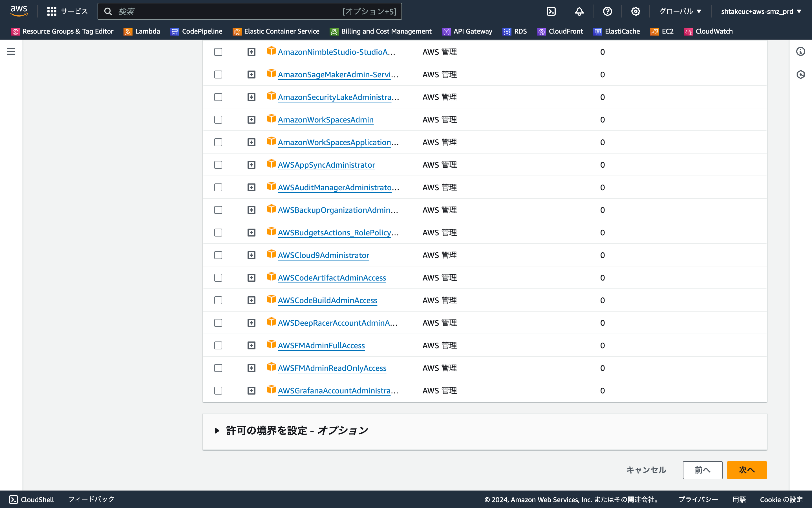Open the AWSCodeArtifactAdminAccess policy link
The width and height of the screenshot is (812, 508).
pos(332,278)
